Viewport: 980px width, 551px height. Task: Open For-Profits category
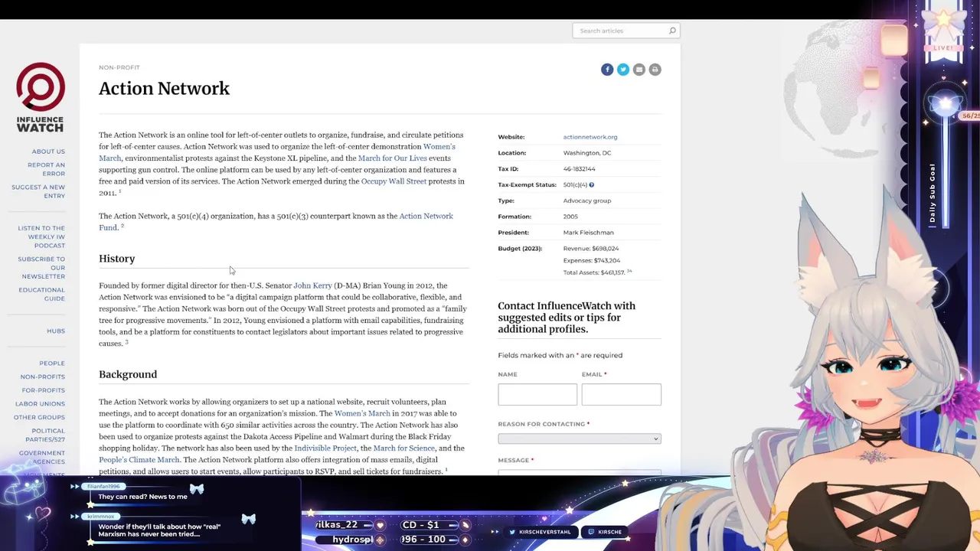[x=44, y=390]
